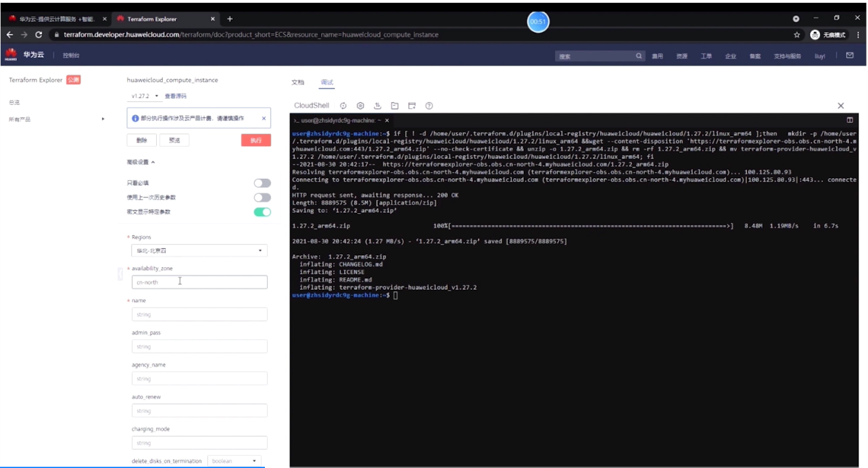The image size is (868, 468).
Task: Close the Terraform Explorer browser tab
Action: coord(213,19)
